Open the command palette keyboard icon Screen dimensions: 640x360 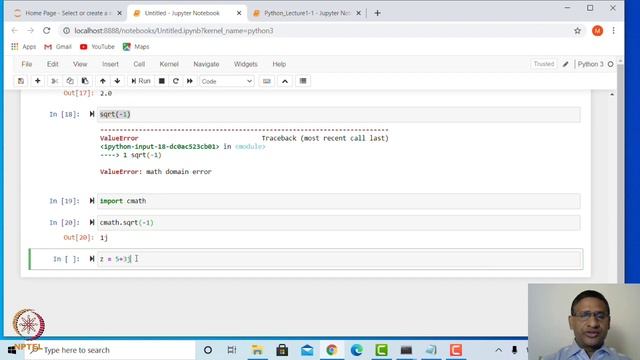[267, 81]
